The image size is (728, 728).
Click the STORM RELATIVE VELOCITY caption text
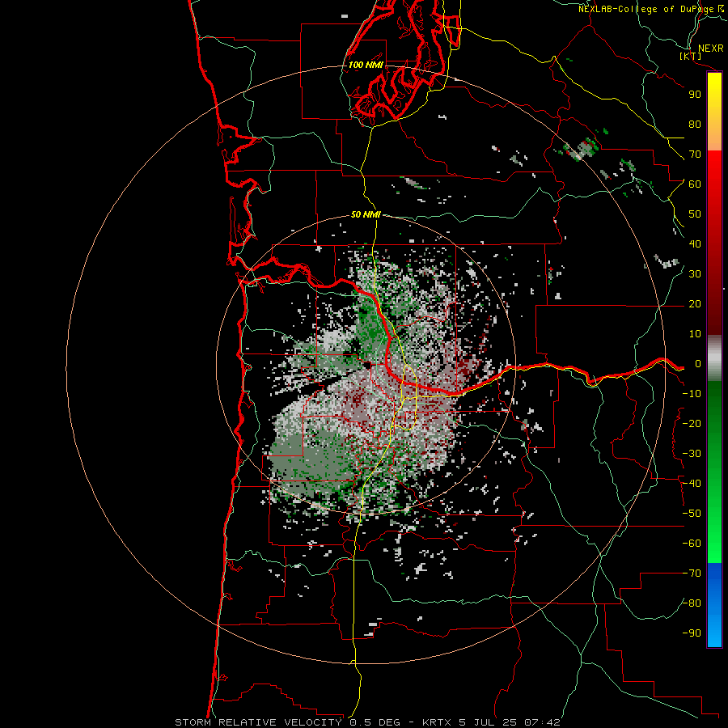pyautogui.click(x=258, y=722)
